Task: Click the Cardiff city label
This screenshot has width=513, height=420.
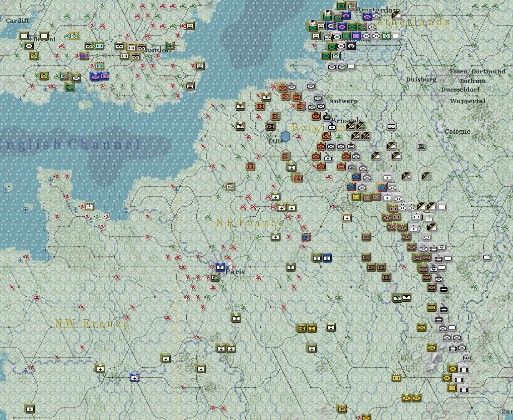Action: (x=17, y=20)
